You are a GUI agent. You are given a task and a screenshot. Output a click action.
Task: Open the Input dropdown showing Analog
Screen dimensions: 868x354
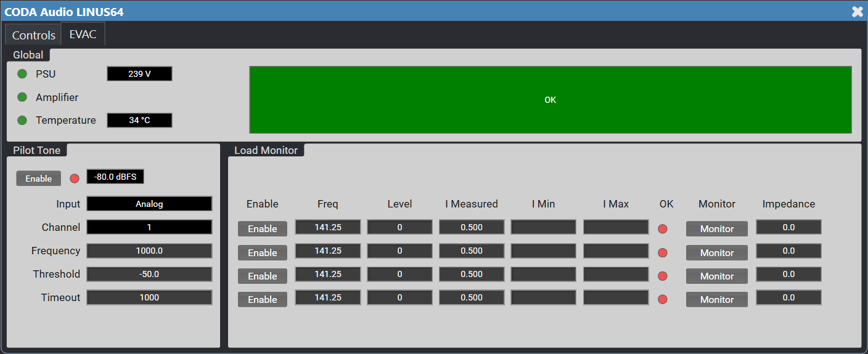[x=149, y=204]
